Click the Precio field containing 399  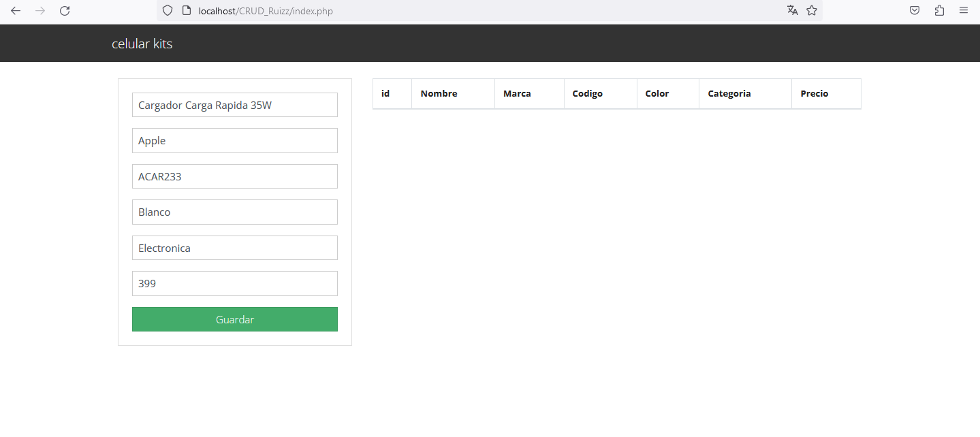234,283
